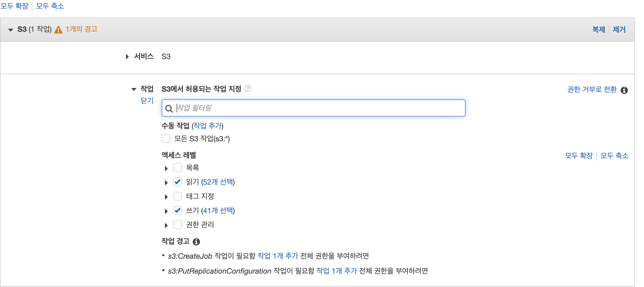This screenshot has width=644, height=287.
Task: Check the 모든 S3 작업(s3:*) checkbox
Action: point(166,138)
